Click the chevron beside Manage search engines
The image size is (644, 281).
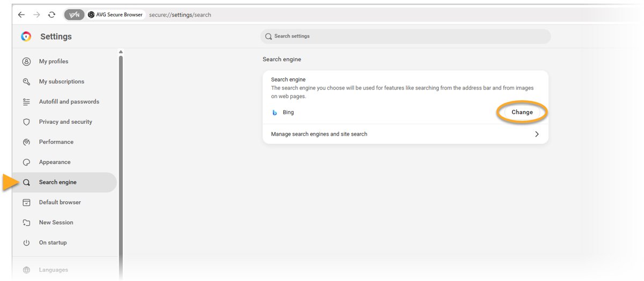pos(537,134)
